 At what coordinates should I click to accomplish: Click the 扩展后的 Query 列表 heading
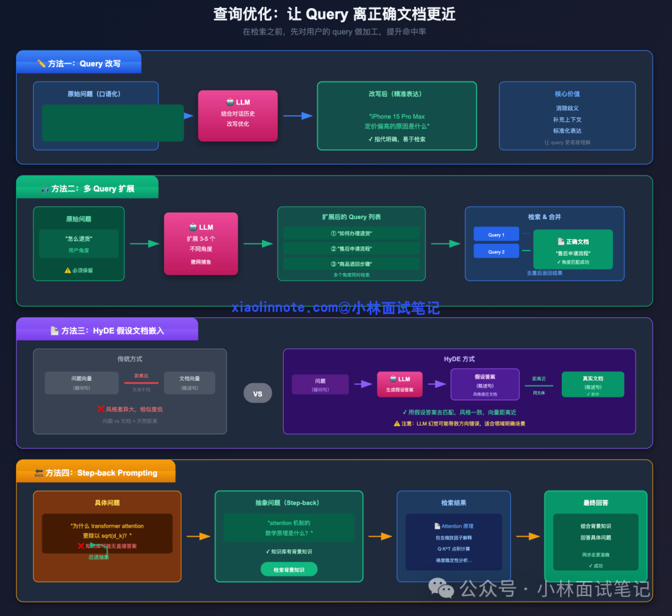(352, 217)
